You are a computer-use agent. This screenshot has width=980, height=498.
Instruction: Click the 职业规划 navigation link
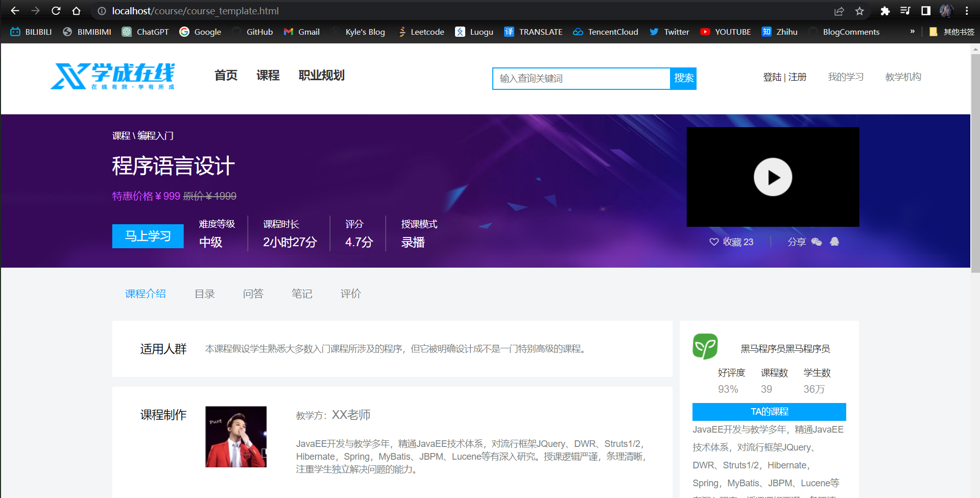click(x=321, y=76)
